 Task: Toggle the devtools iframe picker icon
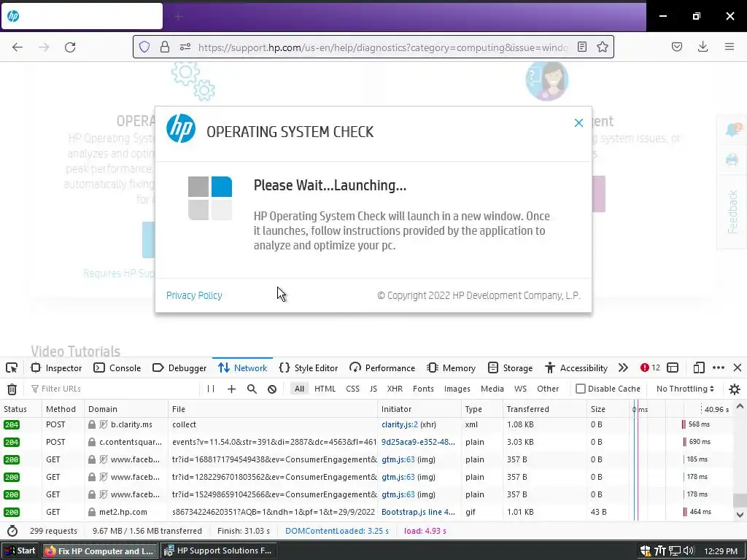[673, 367]
